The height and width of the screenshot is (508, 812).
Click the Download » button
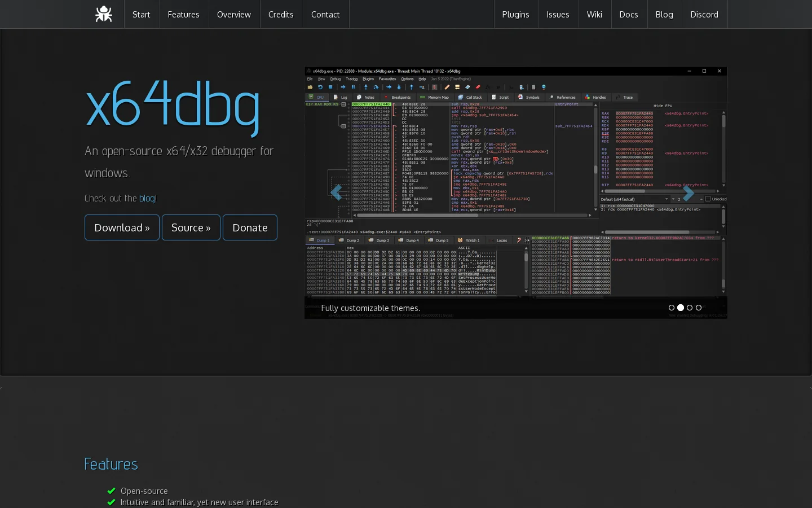[x=122, y=227]
